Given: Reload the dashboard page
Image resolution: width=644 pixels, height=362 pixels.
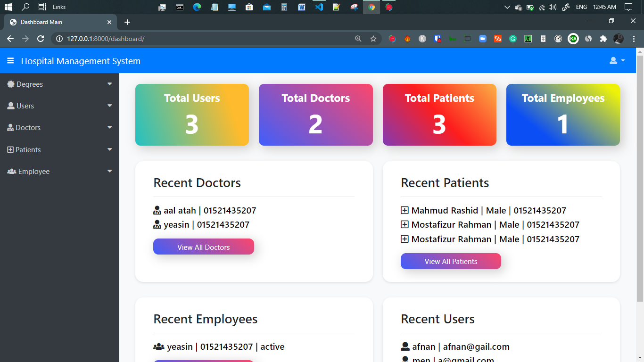Looking at the screenshot, I should (41, 39).
